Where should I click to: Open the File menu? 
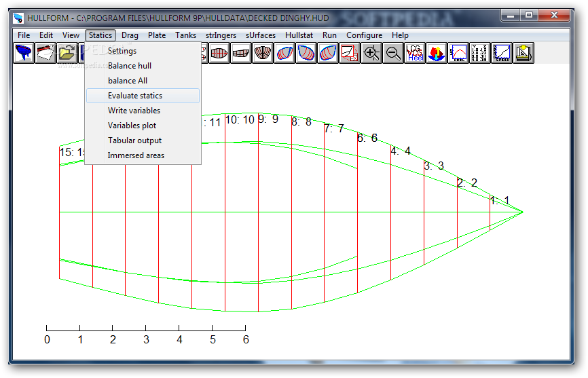point(24,35)
